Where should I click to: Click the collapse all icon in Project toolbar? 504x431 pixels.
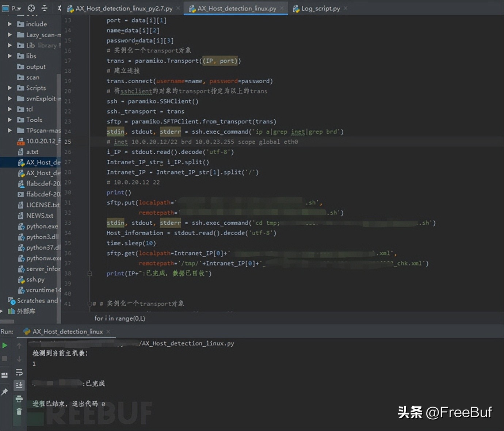(x=45, y=8)
